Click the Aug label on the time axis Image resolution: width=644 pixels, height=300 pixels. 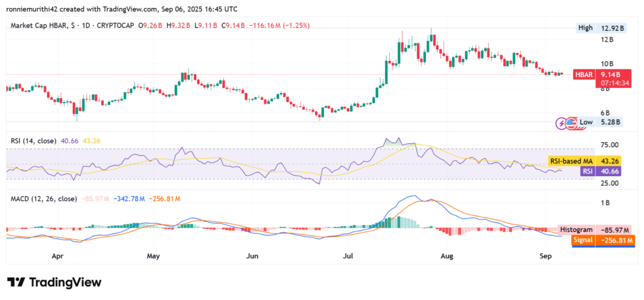[447, 256]
